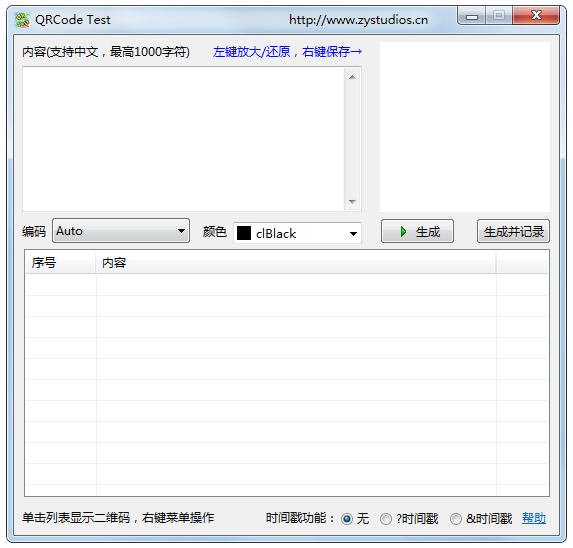Click the first empty row of the record list
Viewport: 573px width, 548px height.
pos(287,285)
